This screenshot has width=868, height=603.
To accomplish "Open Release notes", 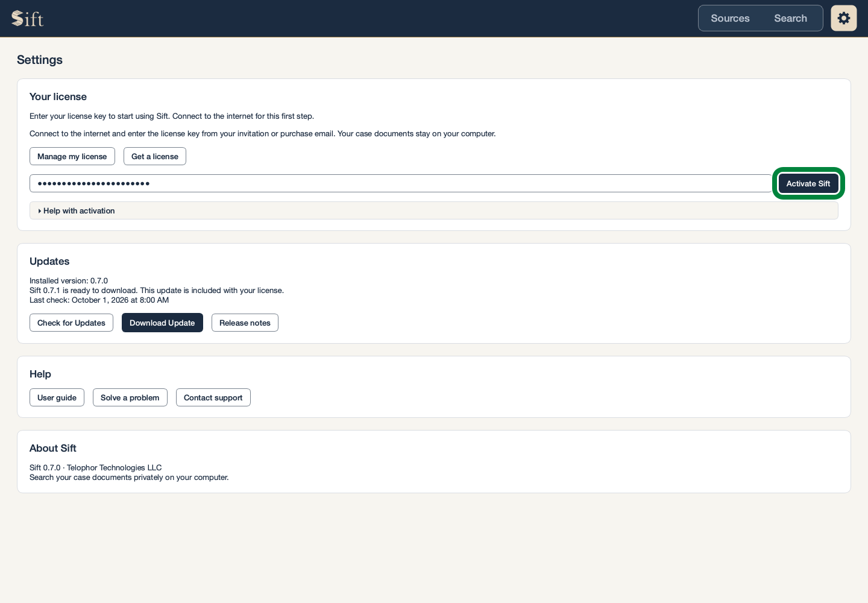I will coord(245,323).
